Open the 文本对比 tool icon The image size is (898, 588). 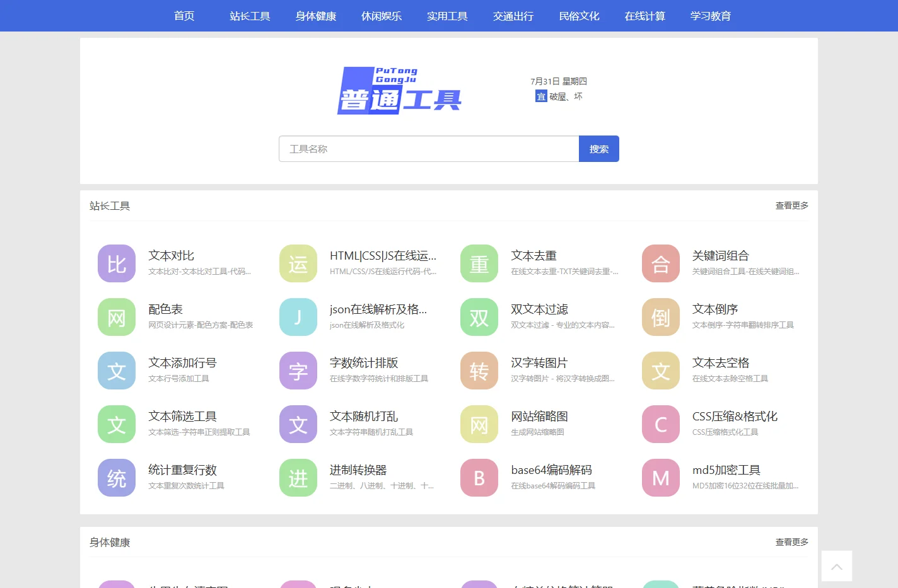point(117,263)
